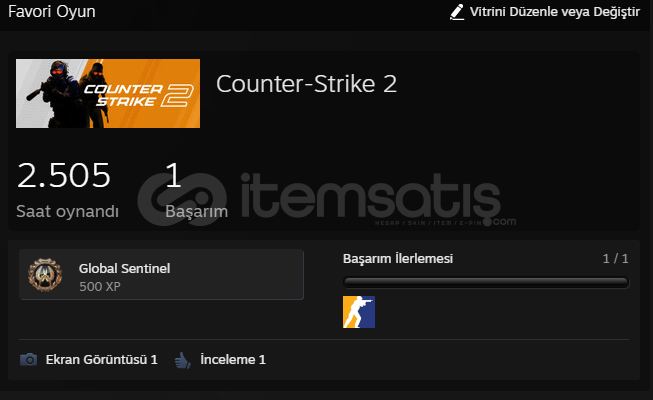
Task: Open Ekran Görüntüsü 1 link
Action: [102, 360]
